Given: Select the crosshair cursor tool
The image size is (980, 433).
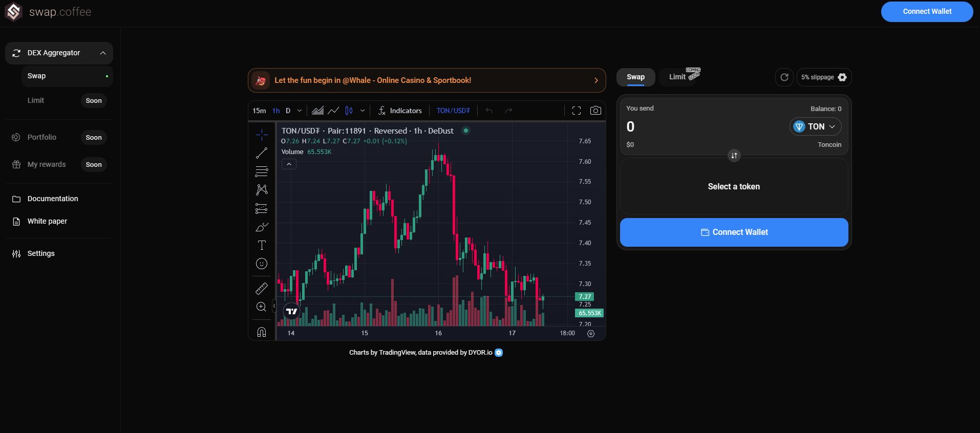Looking at the screenshot, I should point(262,135).
